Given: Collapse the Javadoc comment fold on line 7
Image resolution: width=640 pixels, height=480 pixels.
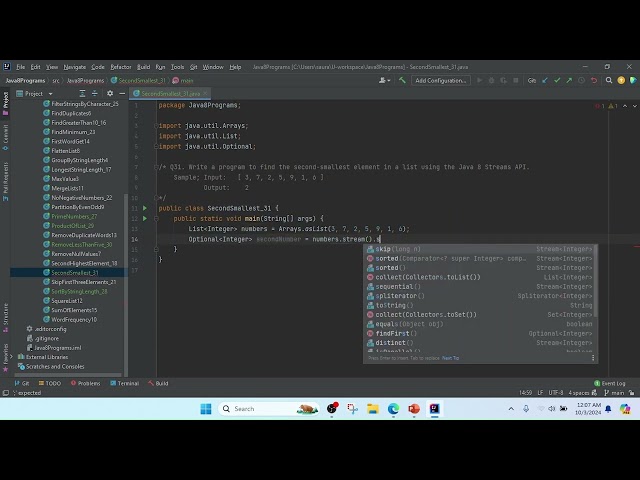Looking at the screenshot, I should point(156,167).
